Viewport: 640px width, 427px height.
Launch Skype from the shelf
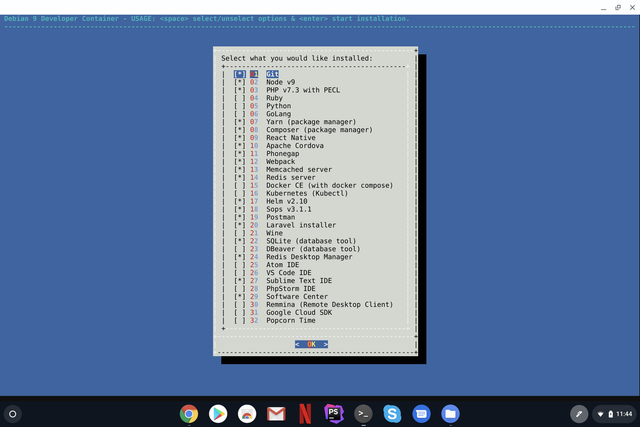point(392,414)
